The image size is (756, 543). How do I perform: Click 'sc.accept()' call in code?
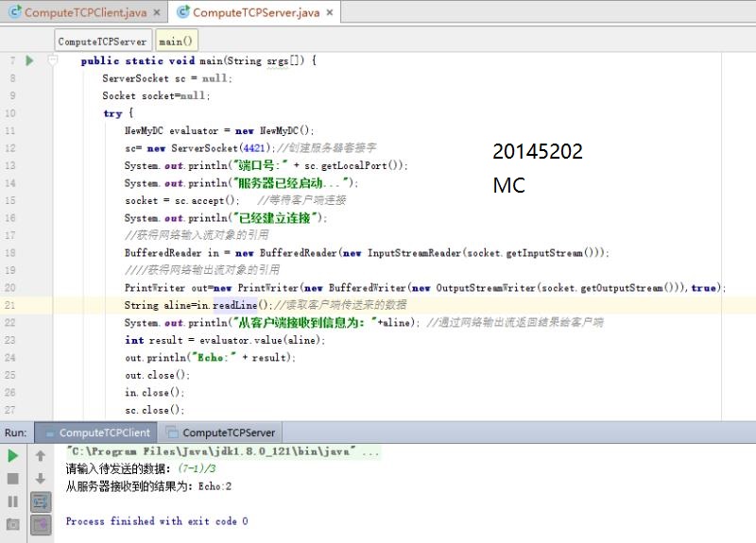[207, 200]
